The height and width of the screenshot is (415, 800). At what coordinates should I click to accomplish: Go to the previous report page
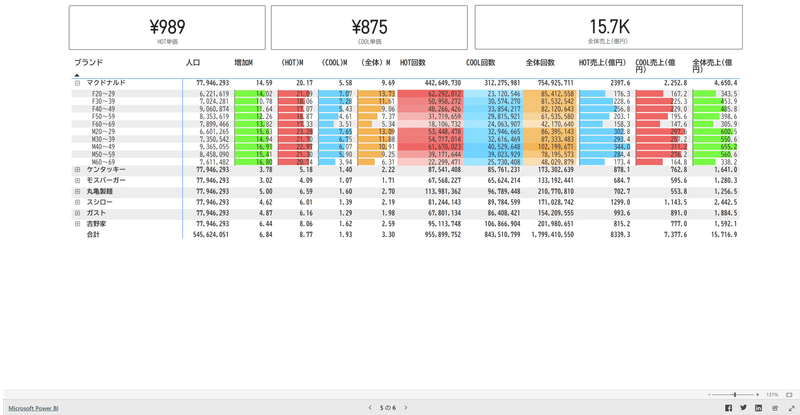point(370,408)
